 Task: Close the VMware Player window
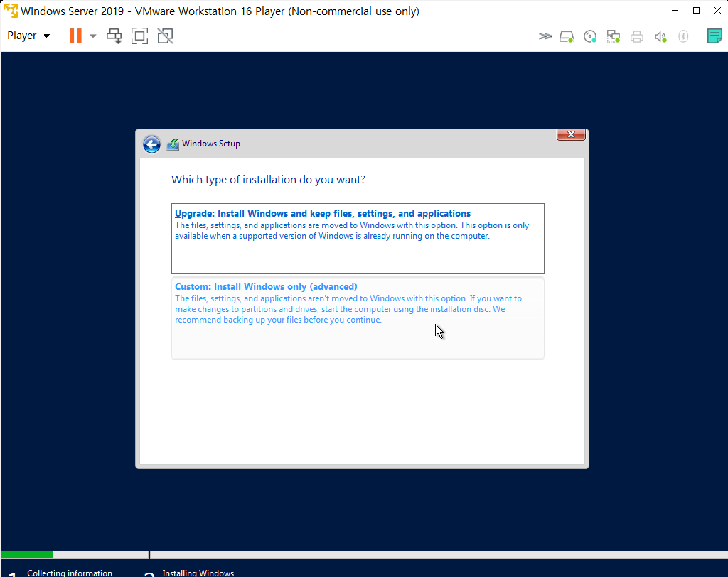pos(717,10)
